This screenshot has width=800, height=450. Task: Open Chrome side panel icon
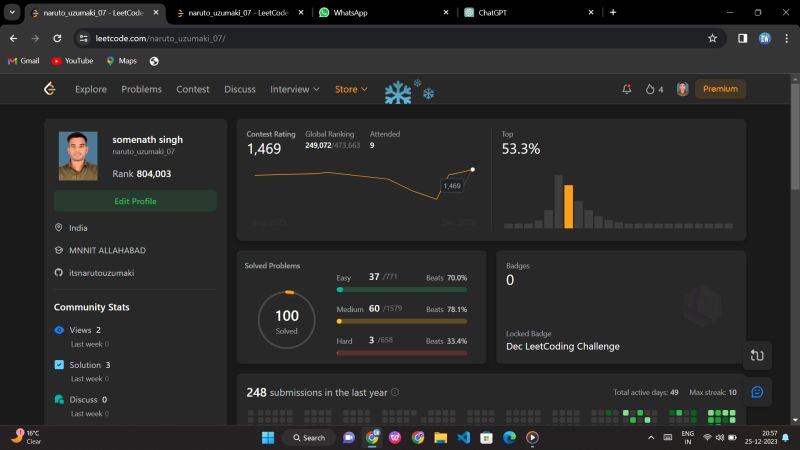[x=742, y=38]
